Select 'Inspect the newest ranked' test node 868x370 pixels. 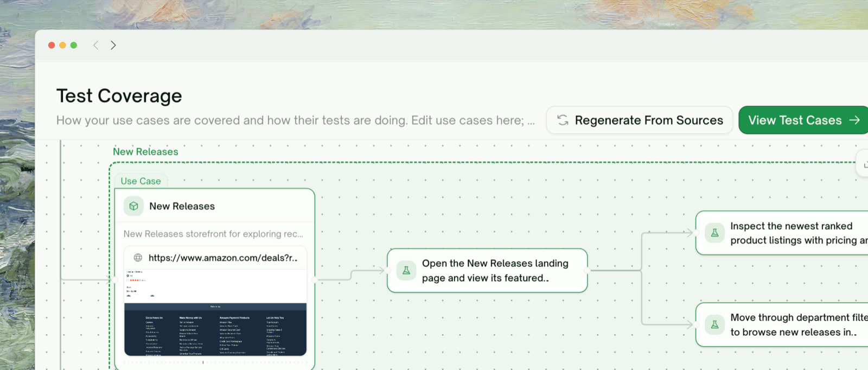[782, 233]
